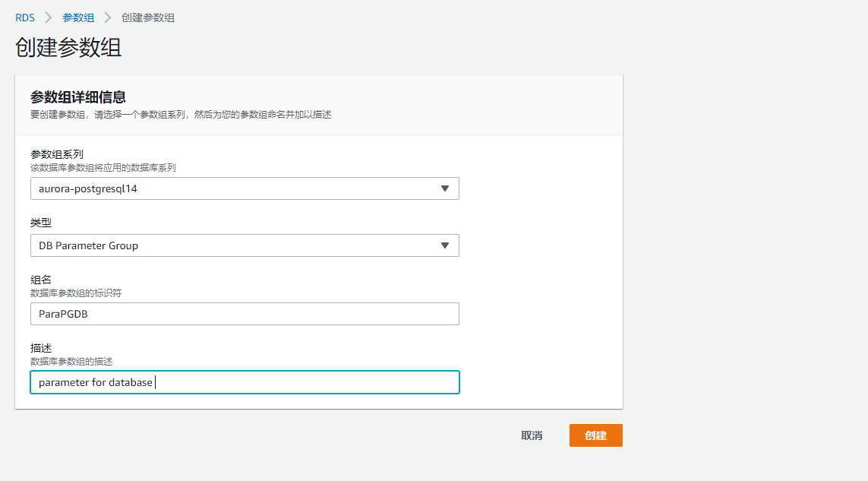
Task: Click the 创建参数组 breadcrumb item
Action: (148, 17)
